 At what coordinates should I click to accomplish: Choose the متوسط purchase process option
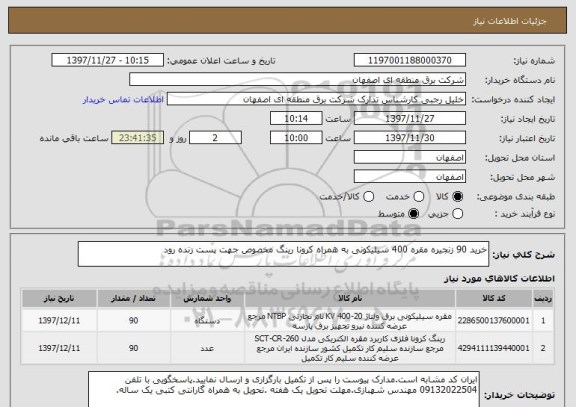[x=414, y=213]
